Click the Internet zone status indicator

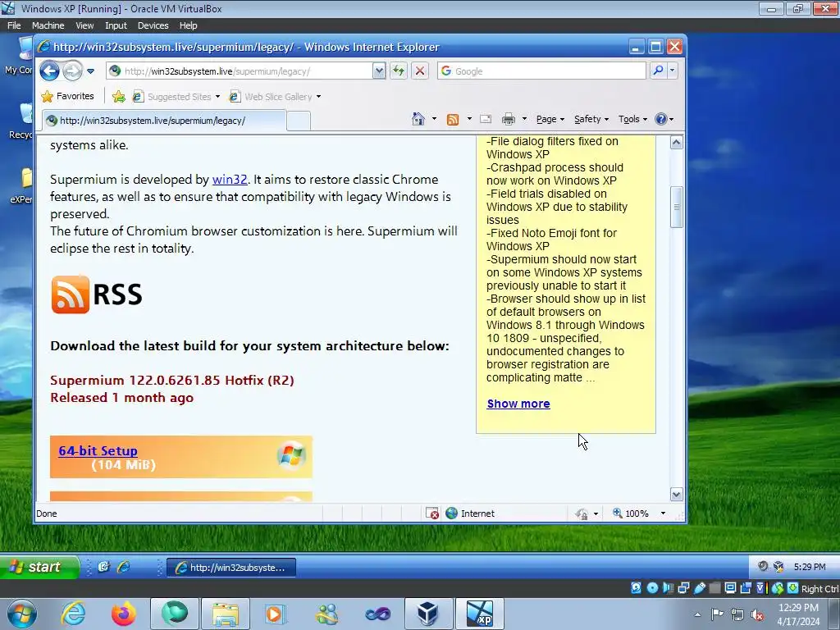point(470,514)
